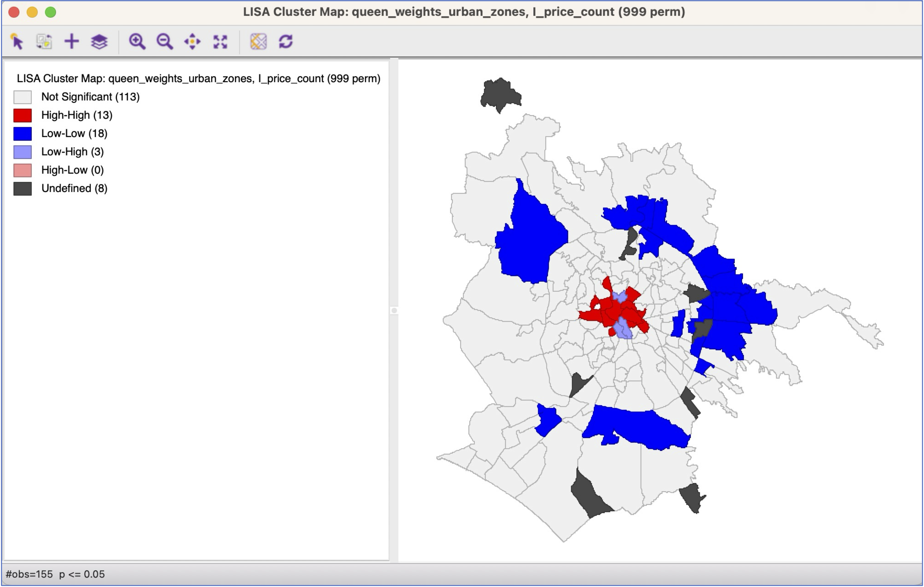Click the Undefined dark gray swatch

pyautogui.click(x=22, y=188)
